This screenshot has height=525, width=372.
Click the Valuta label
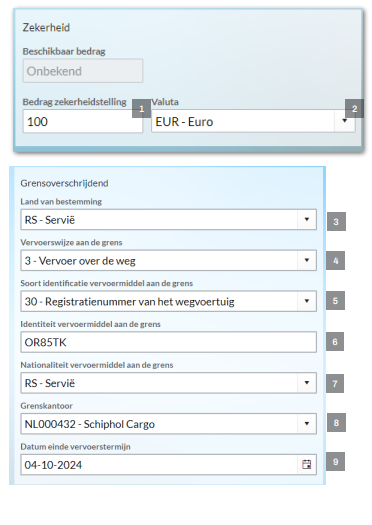click(x=165, y=102)
